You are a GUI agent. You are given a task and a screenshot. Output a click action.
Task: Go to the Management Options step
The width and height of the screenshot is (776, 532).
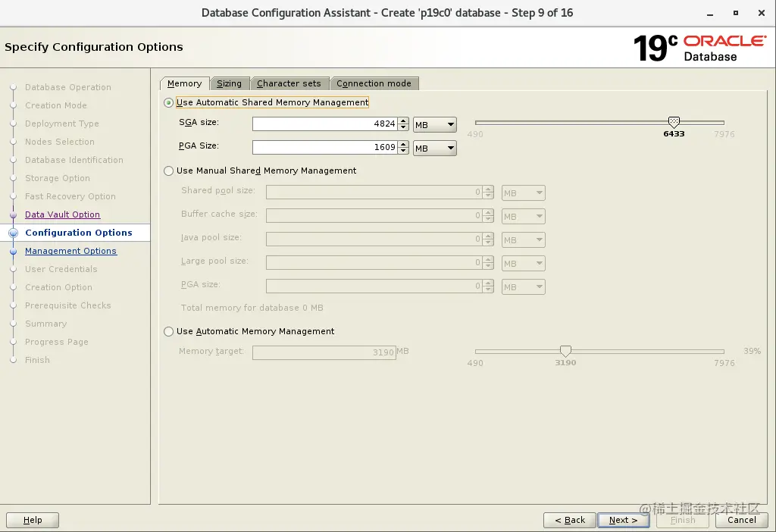[x=70, y=251]
